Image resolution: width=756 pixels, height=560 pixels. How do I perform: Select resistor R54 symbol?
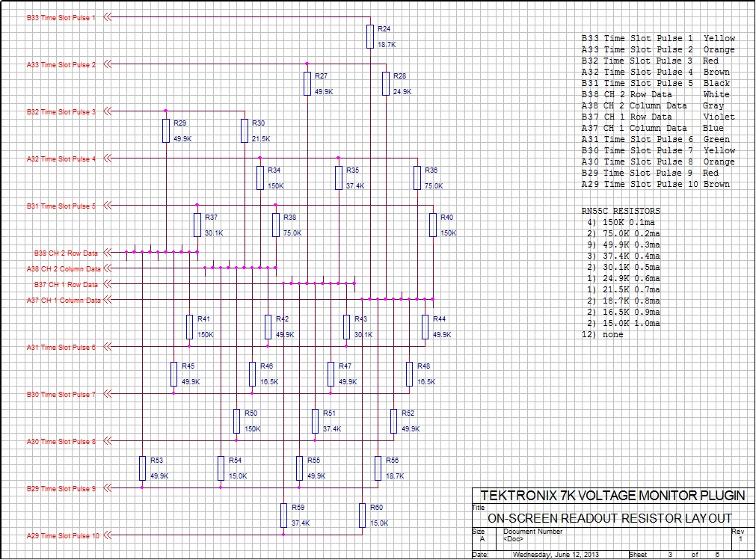tap(221, 469)
